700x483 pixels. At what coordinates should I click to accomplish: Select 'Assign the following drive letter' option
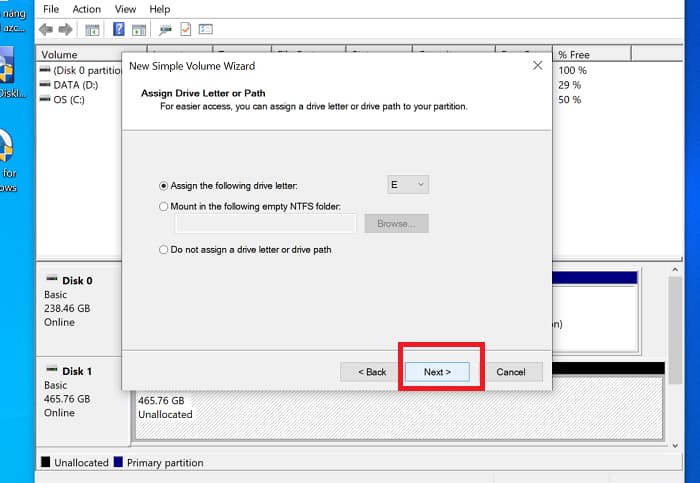click(x=164, y=185)
